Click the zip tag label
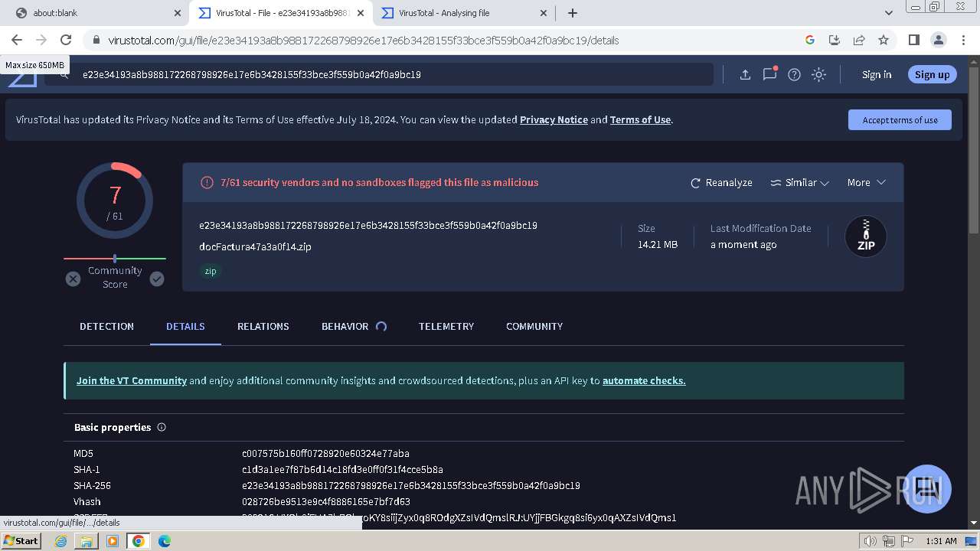This screenshot has height=551, width=980. [211, 271]
